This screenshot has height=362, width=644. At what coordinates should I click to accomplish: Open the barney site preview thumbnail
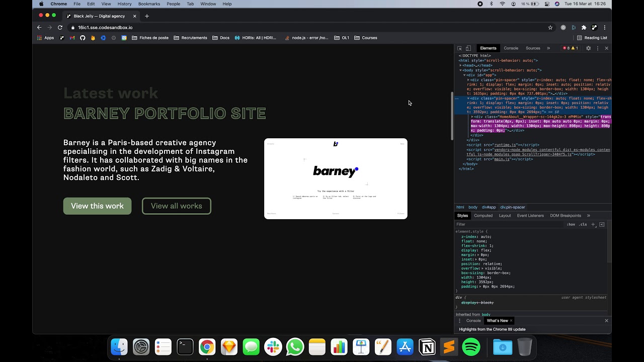pyautogui.click(x=336, y=178)
